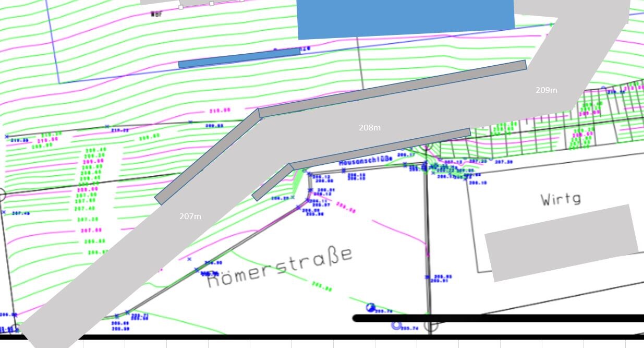Select long gray strip above 208m label

pos(392,89)
